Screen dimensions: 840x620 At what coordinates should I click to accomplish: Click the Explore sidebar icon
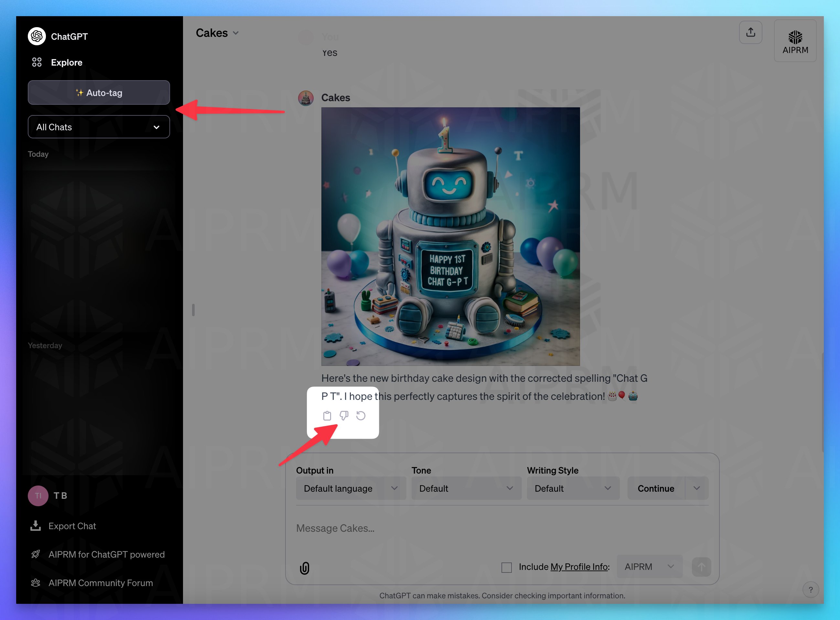pos(37,62)
